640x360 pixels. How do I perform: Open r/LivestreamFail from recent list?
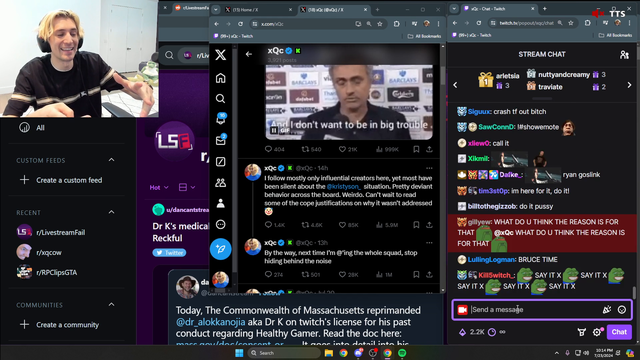click(x=51, y=232)
